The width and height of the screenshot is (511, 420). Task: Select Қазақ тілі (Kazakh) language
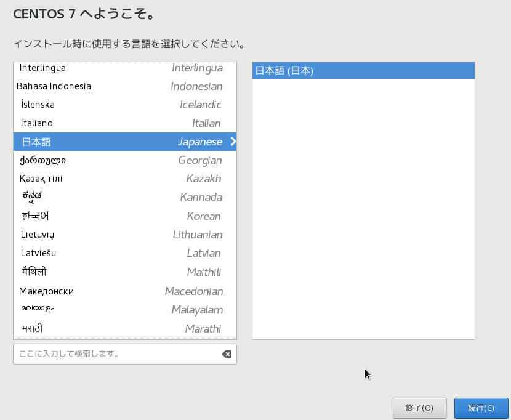(x=125, y=179)
